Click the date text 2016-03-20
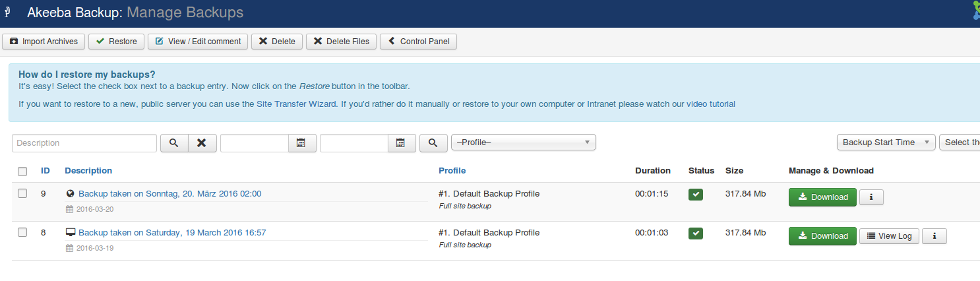This screenshot has width=980, height=281. click(95, 209)
